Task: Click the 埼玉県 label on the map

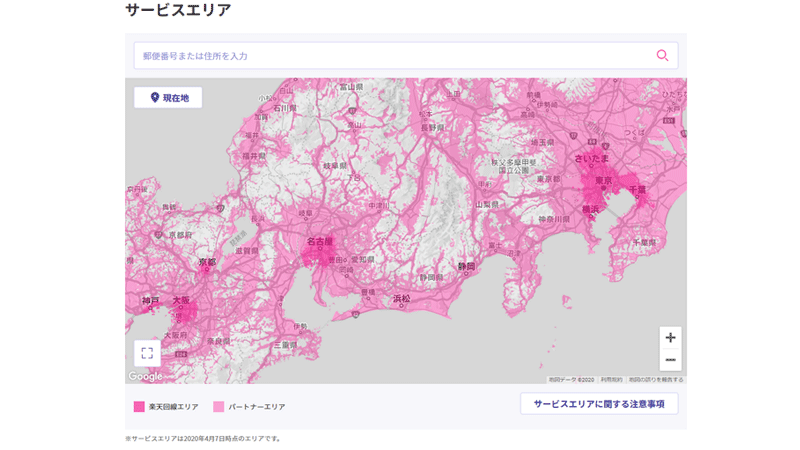Action: pos(542,142)
